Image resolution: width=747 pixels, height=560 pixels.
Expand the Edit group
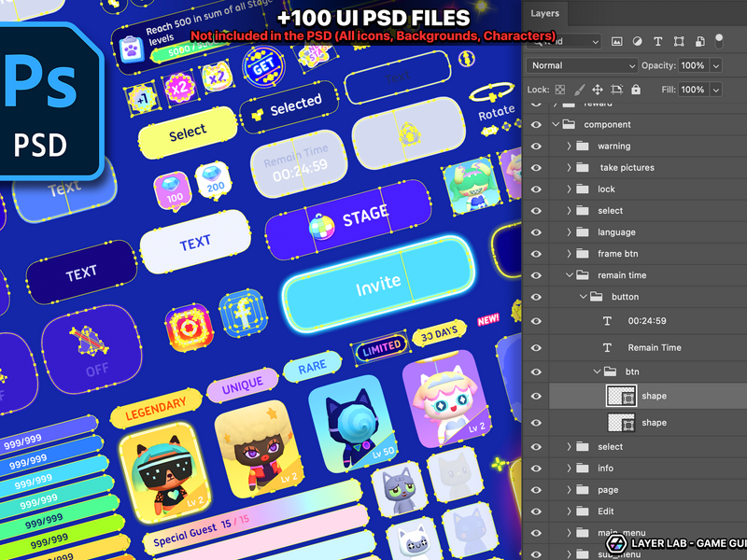click(569, 511)
